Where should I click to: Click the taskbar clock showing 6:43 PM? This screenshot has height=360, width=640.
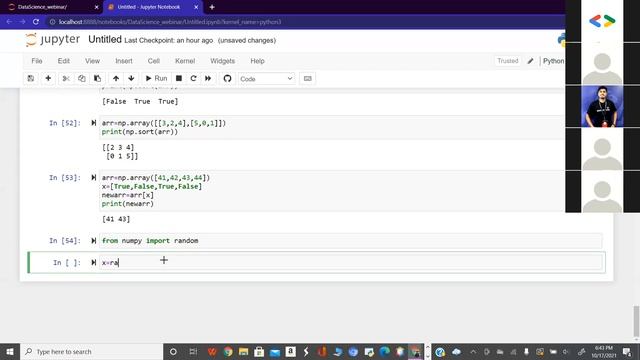(604, 351)
